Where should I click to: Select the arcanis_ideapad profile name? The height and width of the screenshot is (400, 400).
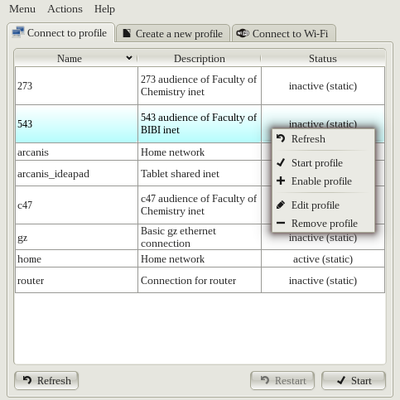coord(53,174)
